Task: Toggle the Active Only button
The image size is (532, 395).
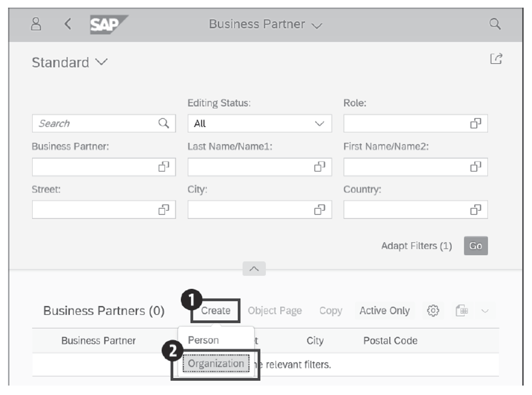Action: coord(384,311)
